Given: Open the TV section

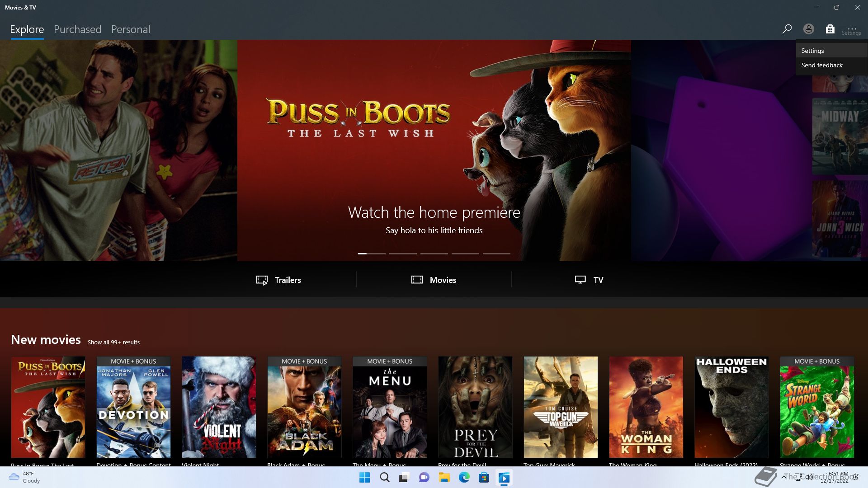Looking at the screenshot, I should pyautogui.click(x=589, y=280).
